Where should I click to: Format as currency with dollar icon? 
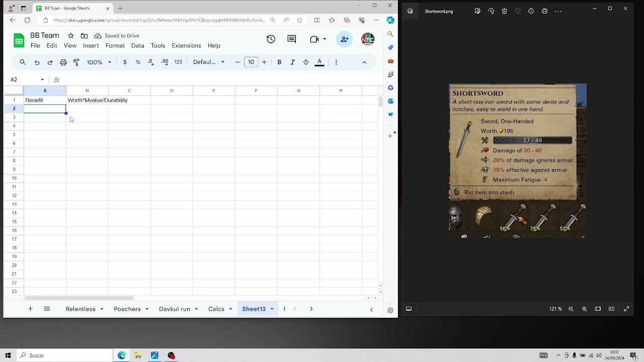(x=125, y=62)
